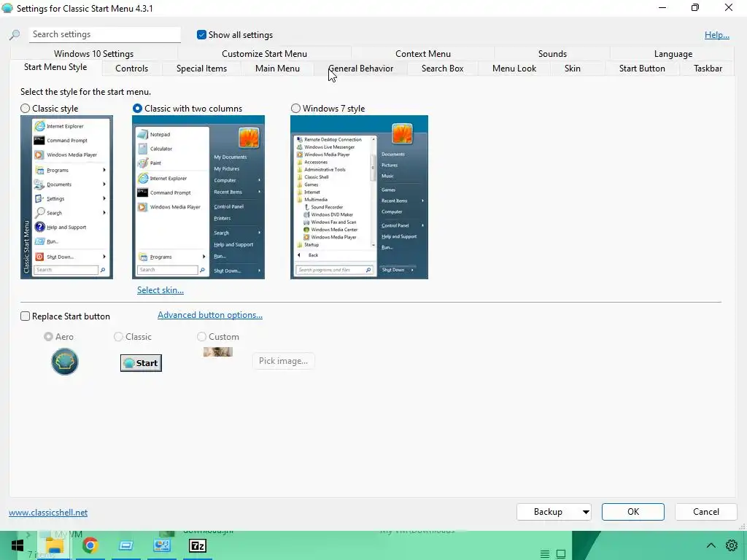Viewport: 747px width, 560px height.
Task: Click the Select skin link
Action: coord(160,290)
